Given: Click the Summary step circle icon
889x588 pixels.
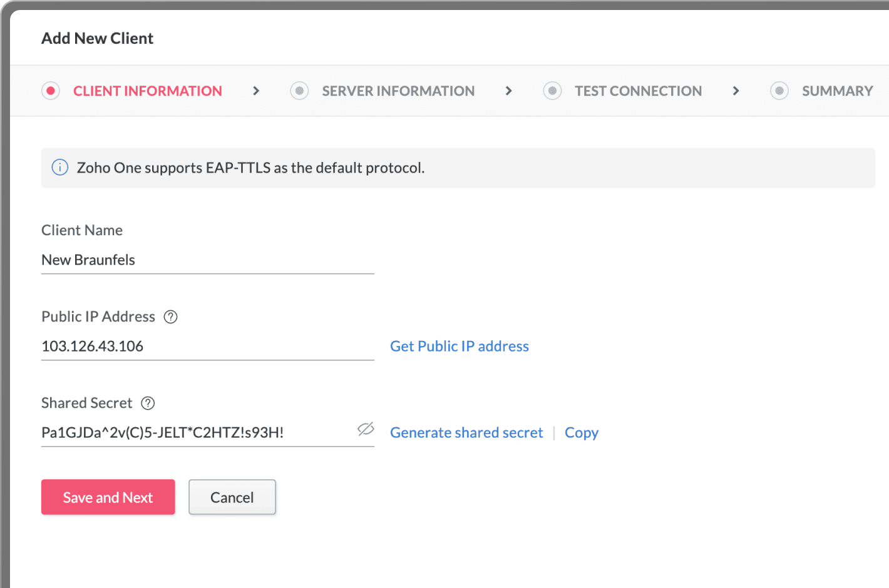Looking at the screenshot, I should 779,91.
